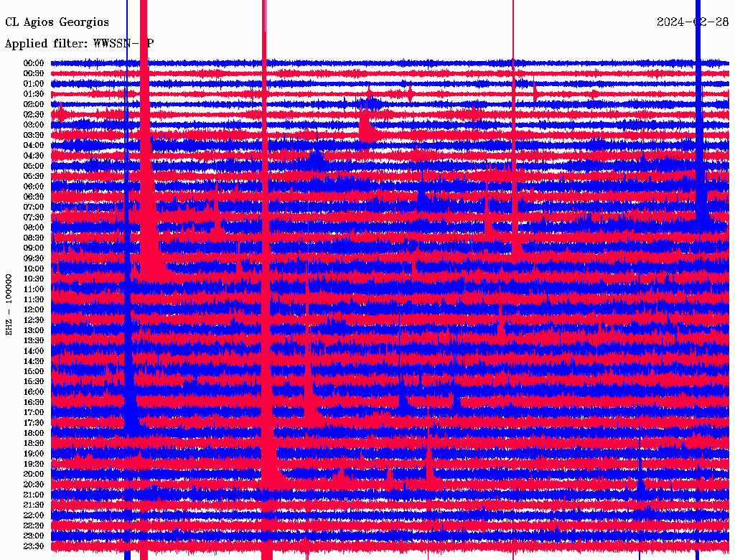Click the '09:00' time label
This screenshot has height=560, width=735.
[x=34, y=248]
